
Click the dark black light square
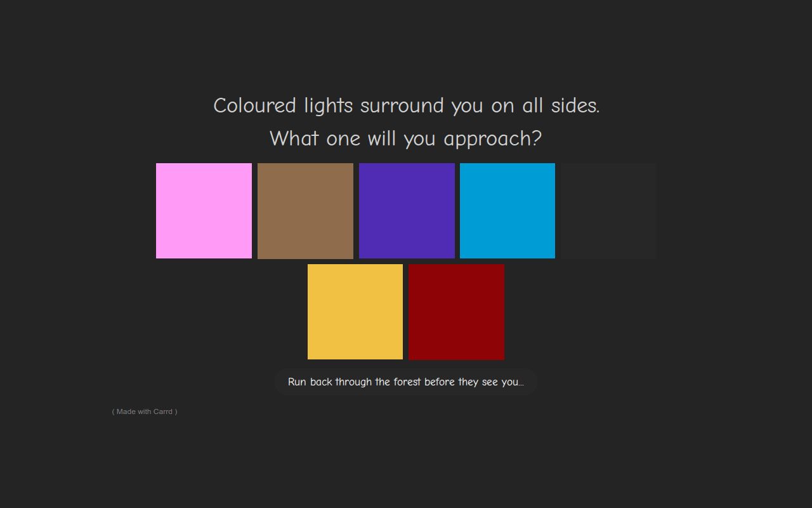click(x=608, y=211)
